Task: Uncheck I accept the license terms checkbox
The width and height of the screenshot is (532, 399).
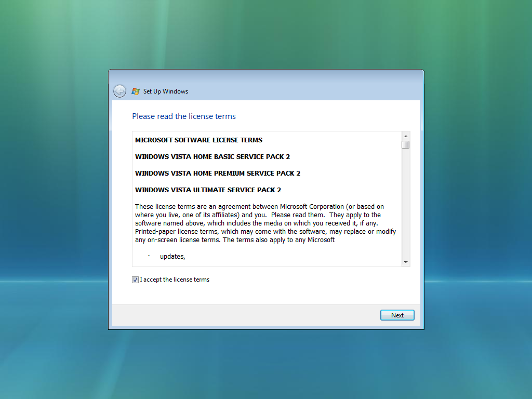Action: click(x=135, y=280)
